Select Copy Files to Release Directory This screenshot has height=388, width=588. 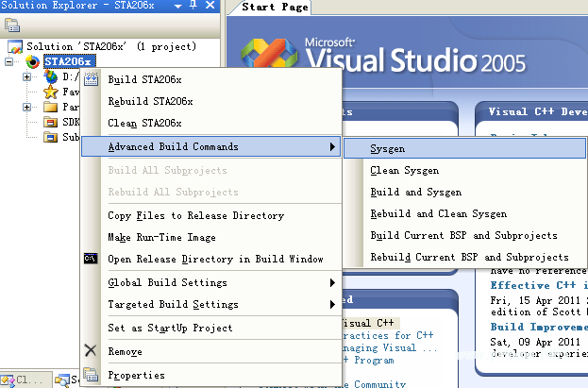[210, 216]
